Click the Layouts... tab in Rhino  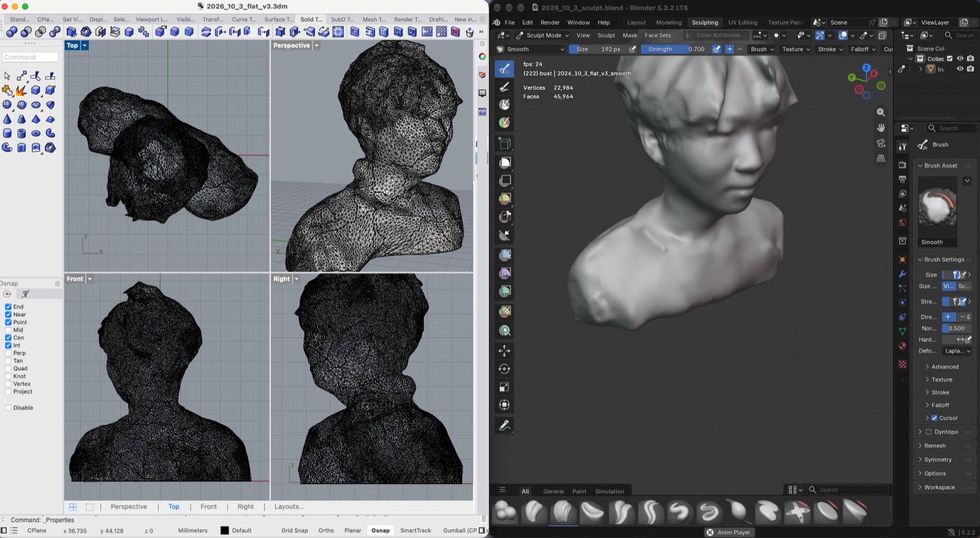289,507
